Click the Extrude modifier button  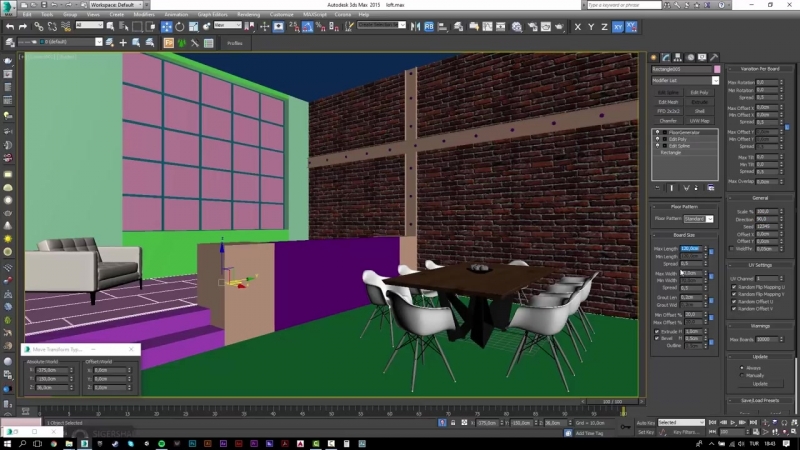click(699, 102)
